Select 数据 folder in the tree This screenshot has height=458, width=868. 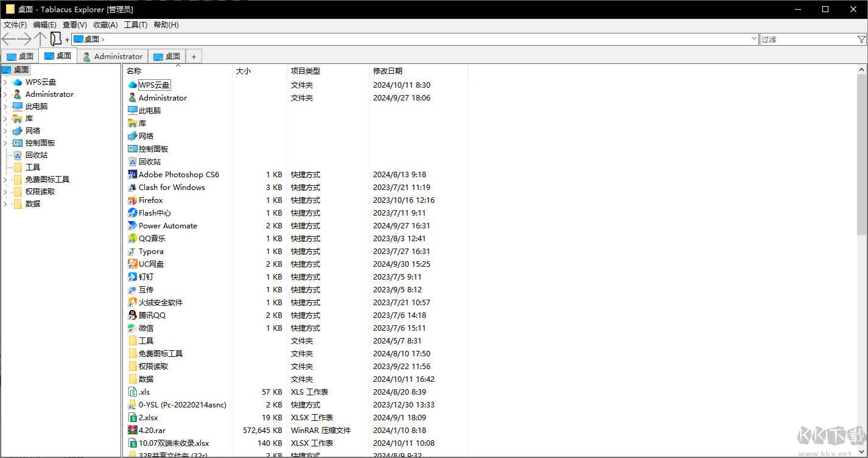pos(33,204)
